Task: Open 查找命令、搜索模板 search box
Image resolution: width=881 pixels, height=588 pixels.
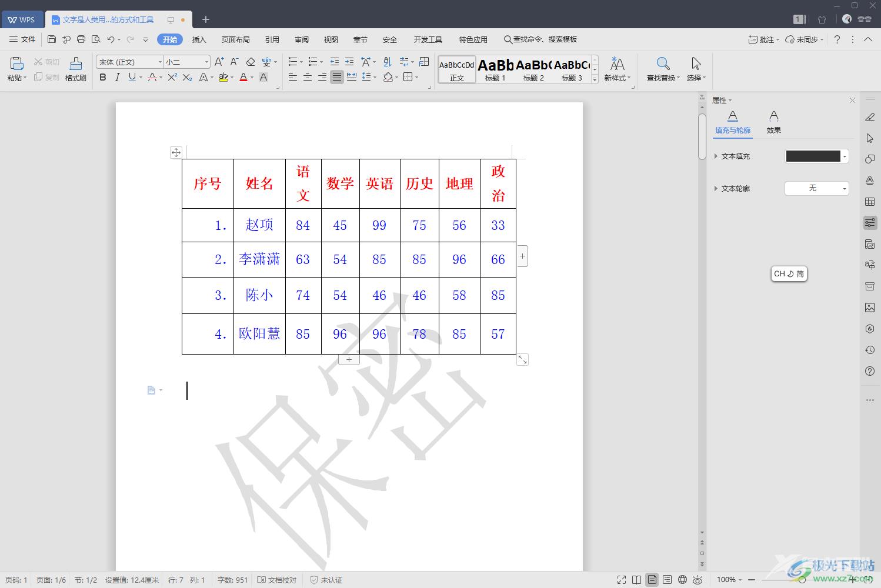Action: click(x=540, y=39)
